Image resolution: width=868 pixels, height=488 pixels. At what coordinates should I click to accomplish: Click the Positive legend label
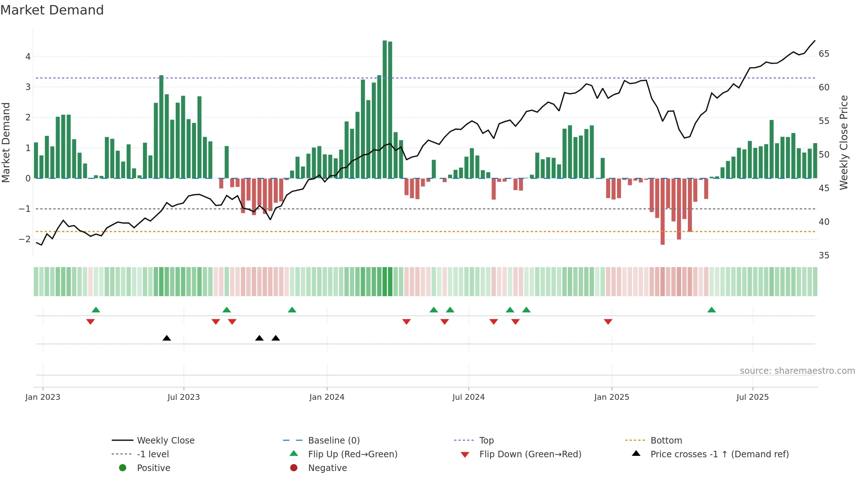click(154, 468)
